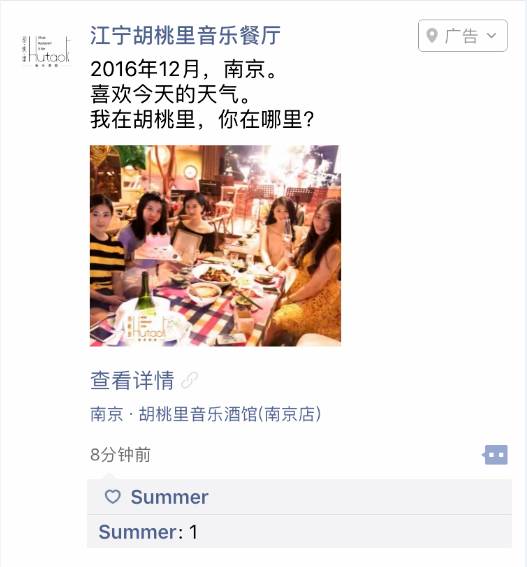
Task: Select the post text 我在胡桃里，你在哪里？
Action: 203,119
